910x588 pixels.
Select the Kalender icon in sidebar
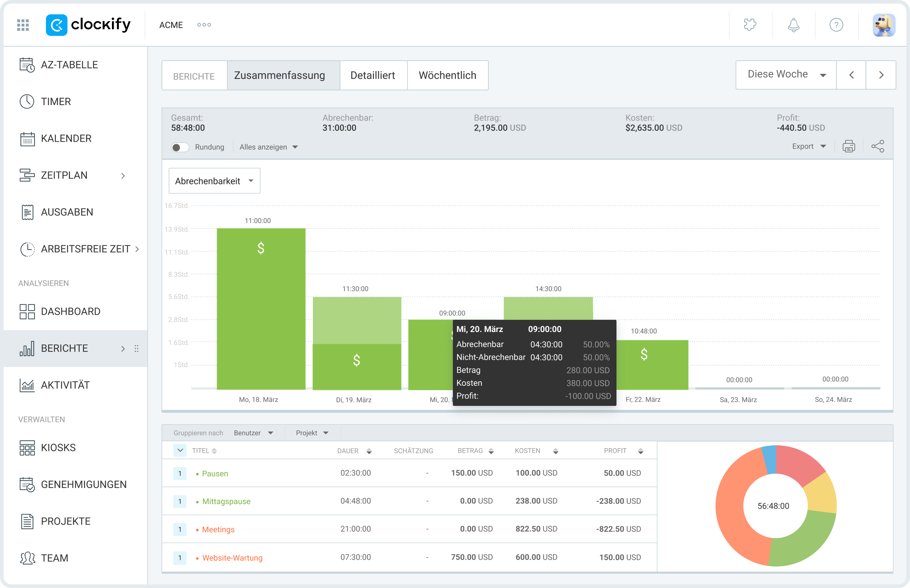[27, 138]
